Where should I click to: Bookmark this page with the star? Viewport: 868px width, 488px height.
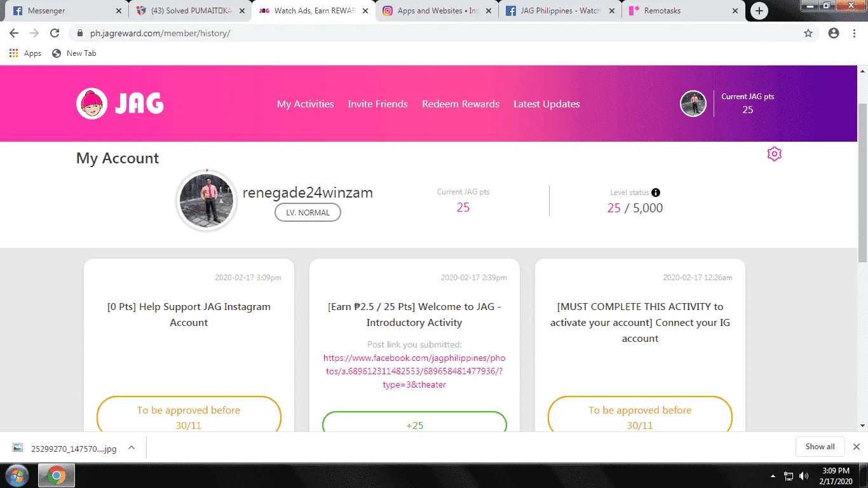pos(808,33)
